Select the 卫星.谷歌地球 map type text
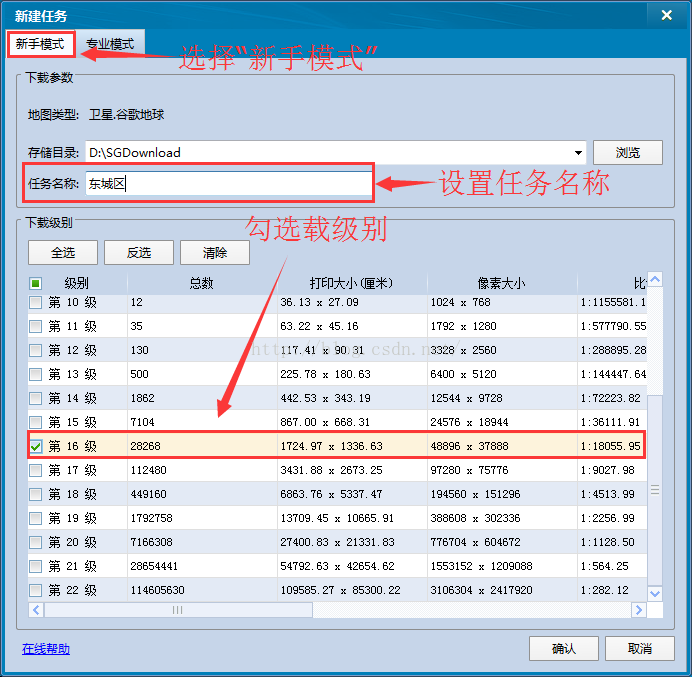This screenshot has width=692, height=677. tap(126, 115)
